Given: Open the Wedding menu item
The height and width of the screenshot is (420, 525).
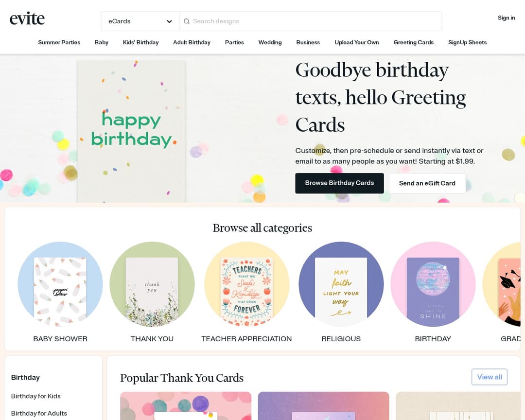Looking at the screenshot, I should tap(270, 43).
